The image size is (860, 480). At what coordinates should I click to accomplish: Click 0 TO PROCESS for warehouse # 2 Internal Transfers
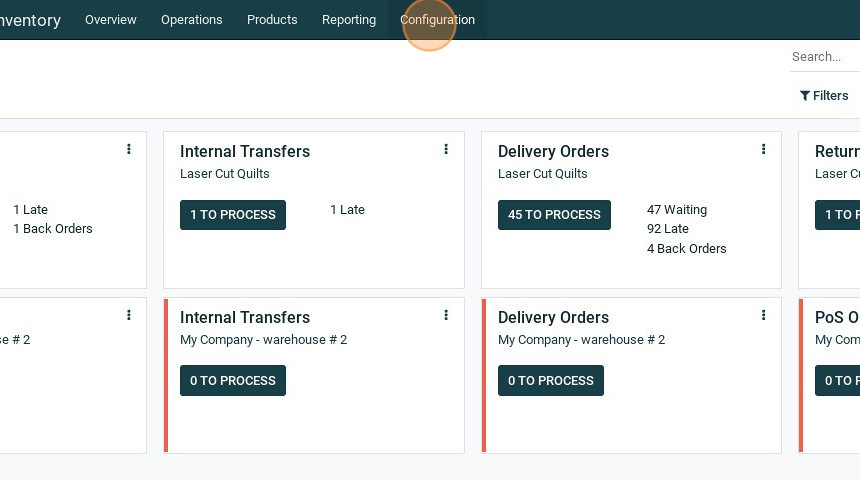[233, 381]
